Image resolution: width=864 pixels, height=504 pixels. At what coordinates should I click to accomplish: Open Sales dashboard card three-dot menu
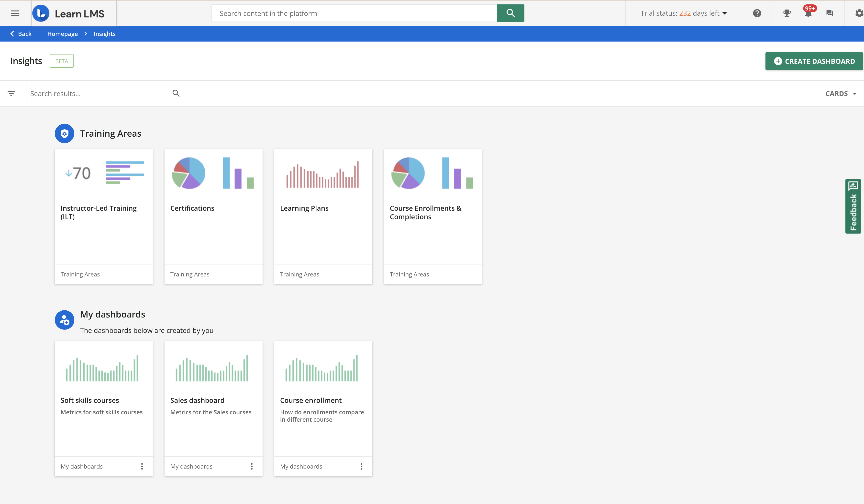pyautogui.click(x=252, y=466)
